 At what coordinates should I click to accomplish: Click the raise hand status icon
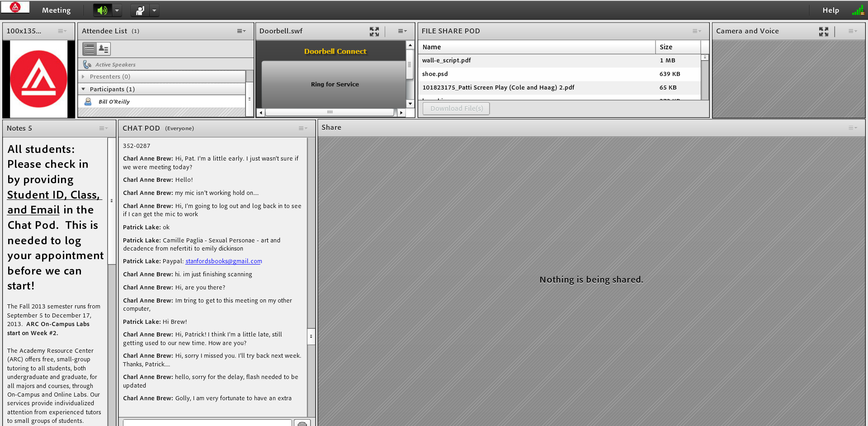point(140,10)
